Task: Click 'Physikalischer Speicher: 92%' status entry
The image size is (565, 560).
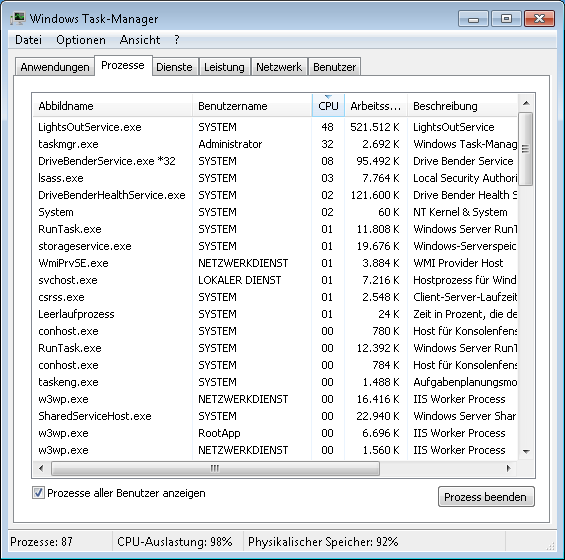Action: tap(323, 542)
